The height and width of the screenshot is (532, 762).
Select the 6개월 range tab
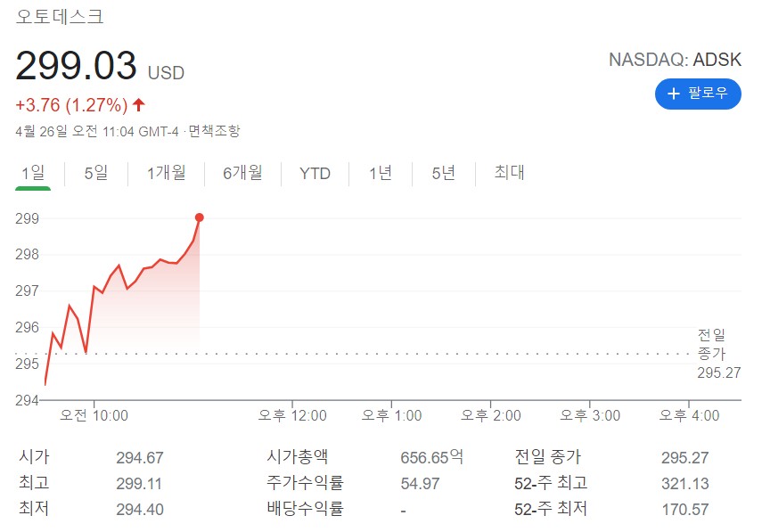pos(242,173)
